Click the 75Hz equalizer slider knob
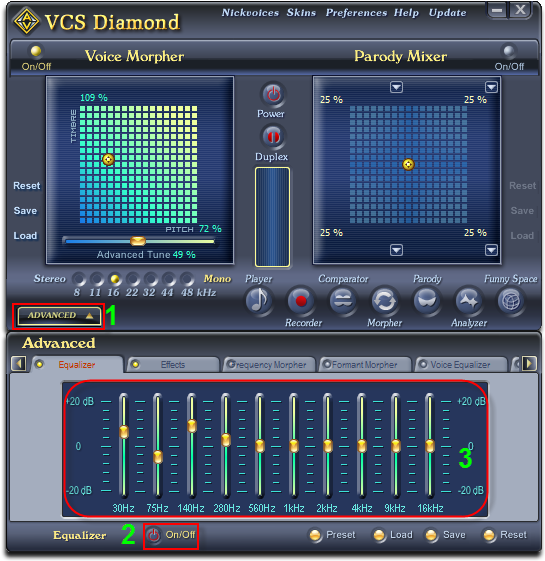The width and height of the screenshot is (545, 561). click(158, 457)
